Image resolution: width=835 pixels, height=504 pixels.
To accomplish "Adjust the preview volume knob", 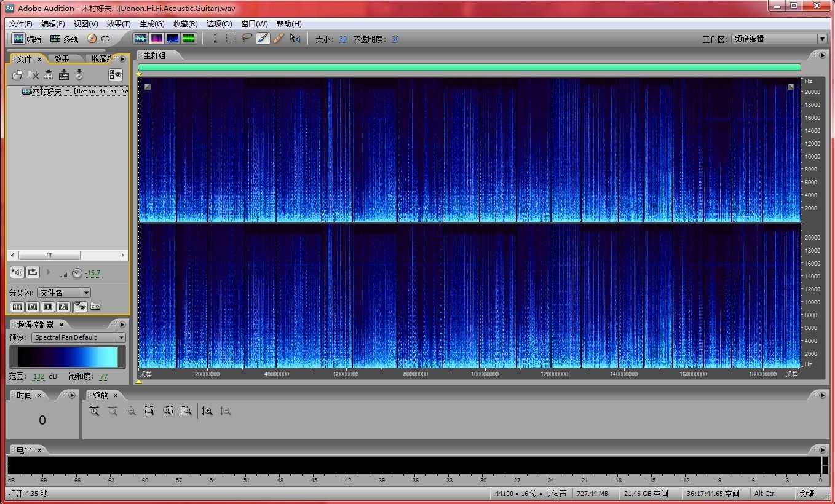I will (77, 273).
